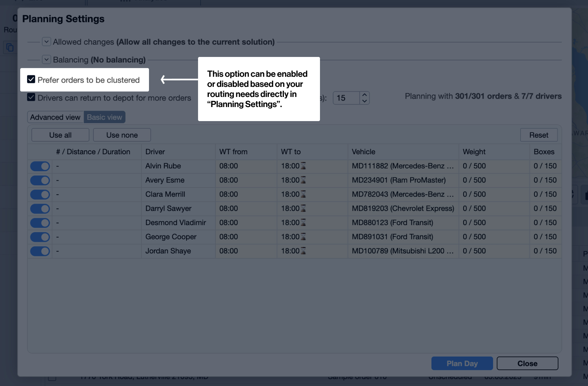The height and width of the screenshot is (386, 588).
Task: Click Desmond Vladimir's hourglass icon
Action: pos(303,223)
